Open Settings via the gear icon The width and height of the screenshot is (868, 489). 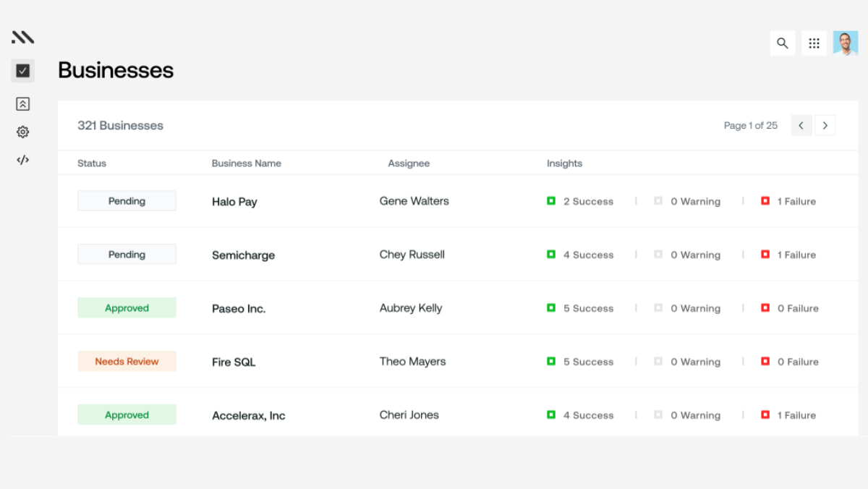pyautogui.click(x=22, y=132)
